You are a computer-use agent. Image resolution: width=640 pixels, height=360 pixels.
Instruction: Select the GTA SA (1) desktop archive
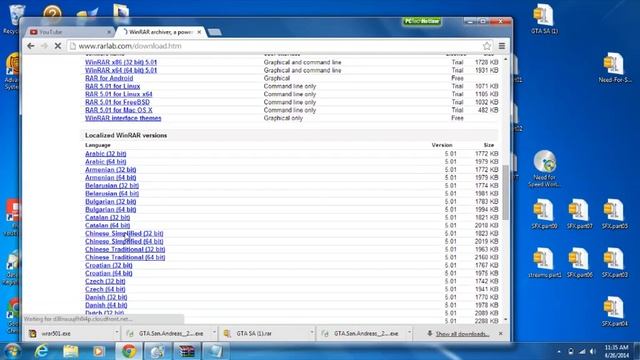[x=544, y=19]
